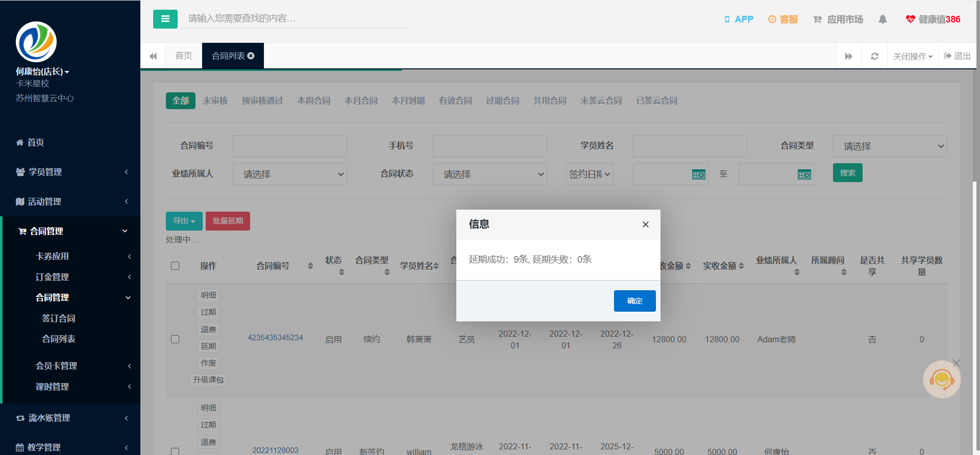Image resolution: width=980 pixels, height=455 pixels.
Task: Check the row for contract 4235435345234
Action: click(175, 339)
